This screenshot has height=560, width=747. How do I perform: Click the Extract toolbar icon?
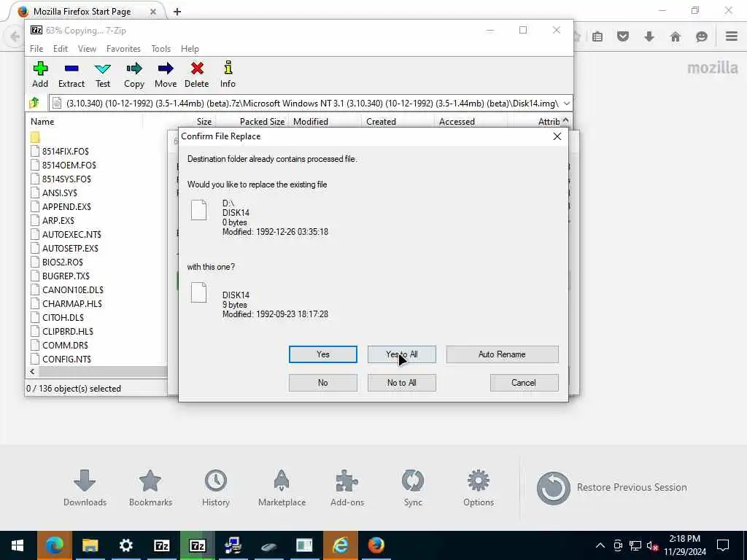(x=71, y=75)
